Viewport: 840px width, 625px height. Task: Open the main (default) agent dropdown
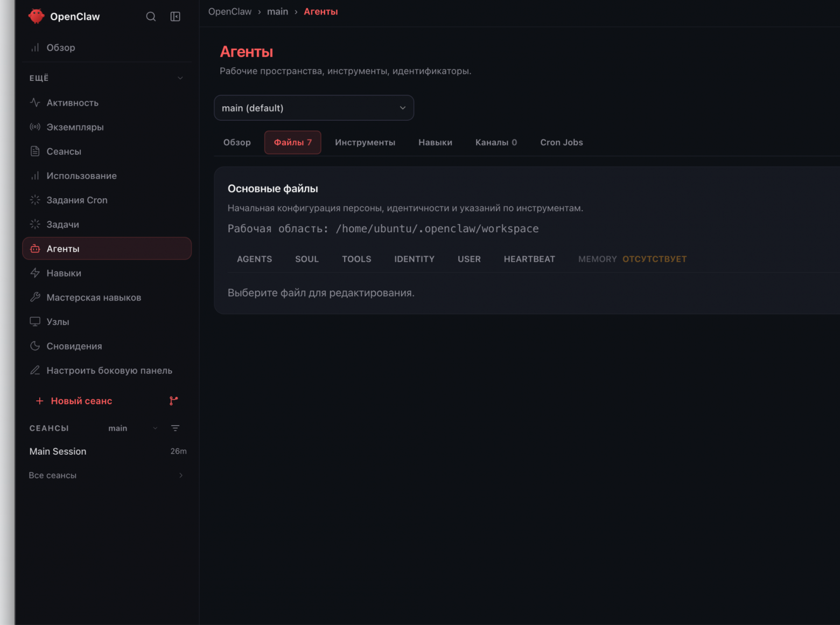[x=314, y=108]
